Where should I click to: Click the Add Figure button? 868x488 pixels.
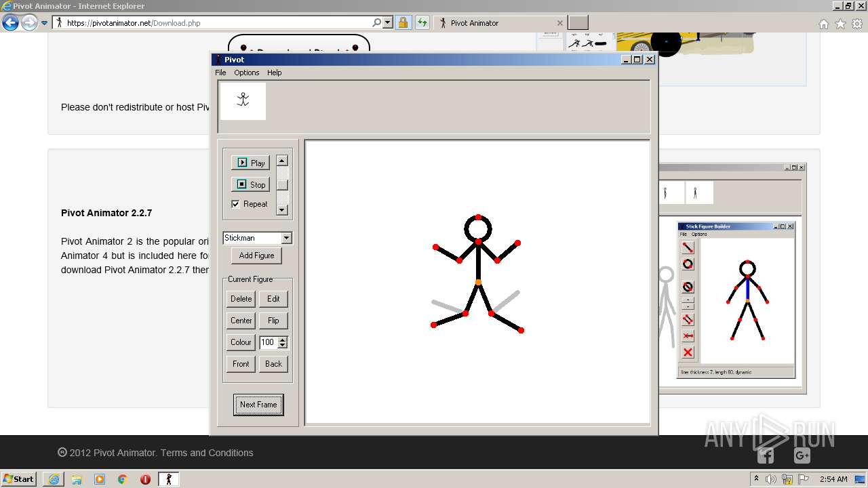pos(256,256)
